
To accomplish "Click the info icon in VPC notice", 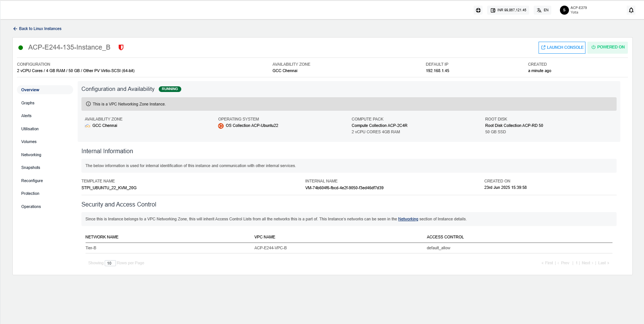I will (88, 104).
